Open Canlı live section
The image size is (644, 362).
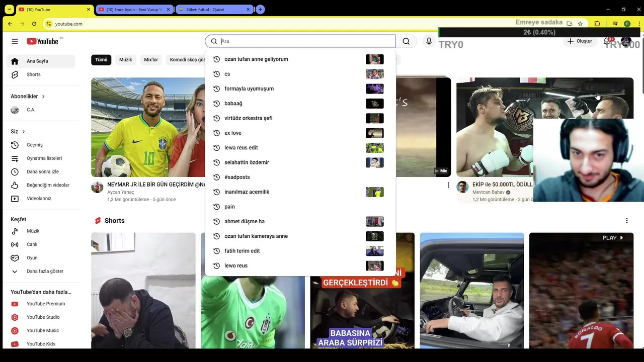(41, 244)
